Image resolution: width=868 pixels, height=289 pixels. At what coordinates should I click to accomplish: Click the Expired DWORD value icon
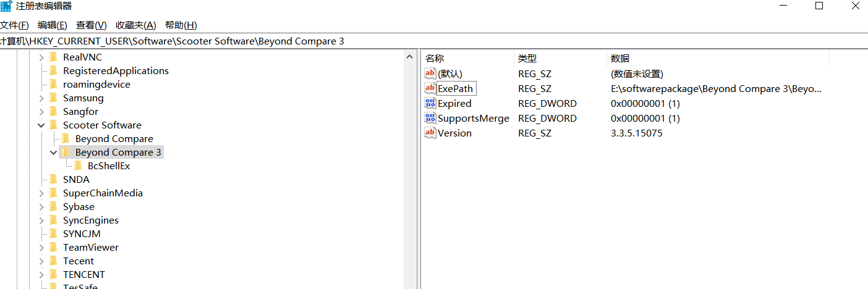click(430, 104)
